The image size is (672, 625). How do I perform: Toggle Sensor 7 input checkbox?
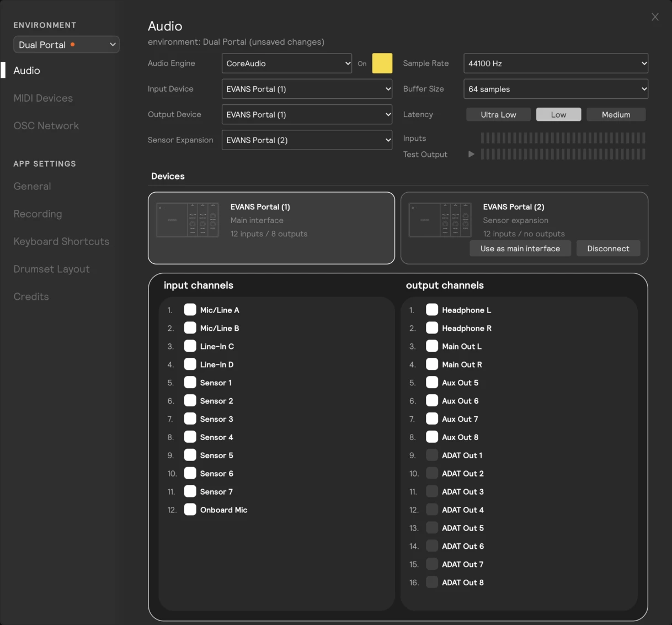pyautogui.click(x=190, y=492)
